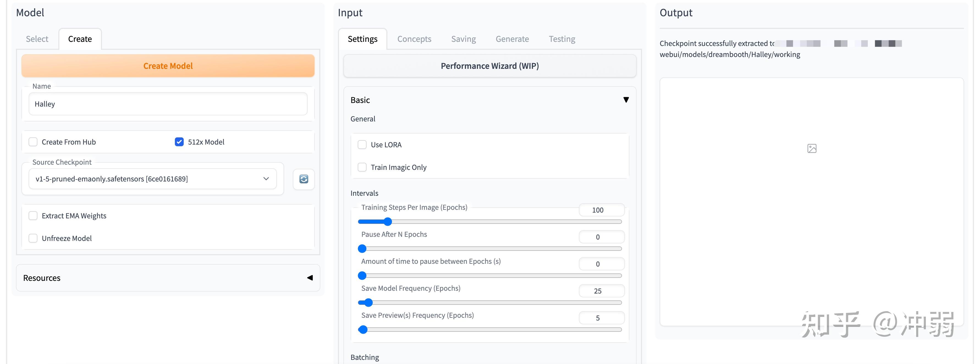Switch to the Select model tab
Viewport: 980px width, 364px height.
tap(37, 39)
